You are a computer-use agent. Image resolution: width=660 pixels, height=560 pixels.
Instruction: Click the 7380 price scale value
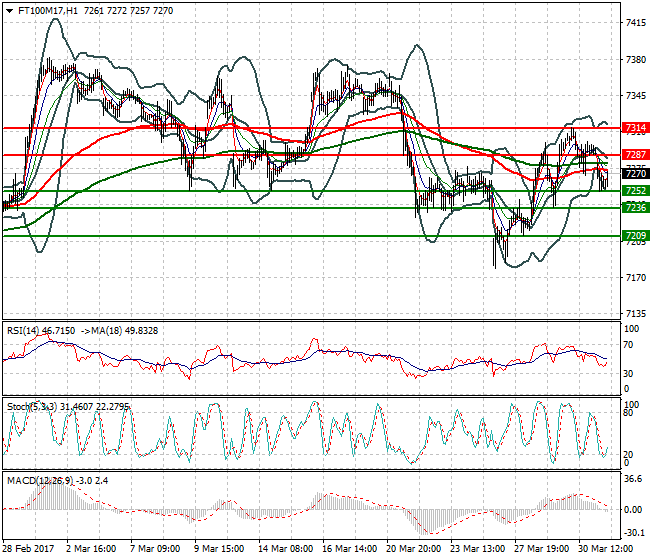pos(636,60)
